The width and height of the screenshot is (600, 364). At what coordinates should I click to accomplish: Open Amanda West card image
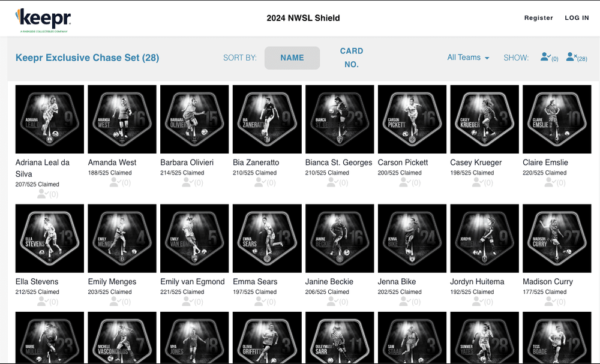click(x=122, y=119)
